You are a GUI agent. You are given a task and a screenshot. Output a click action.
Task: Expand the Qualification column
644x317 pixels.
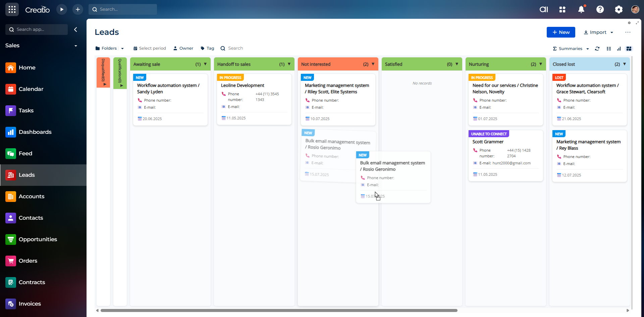(120, 73)
